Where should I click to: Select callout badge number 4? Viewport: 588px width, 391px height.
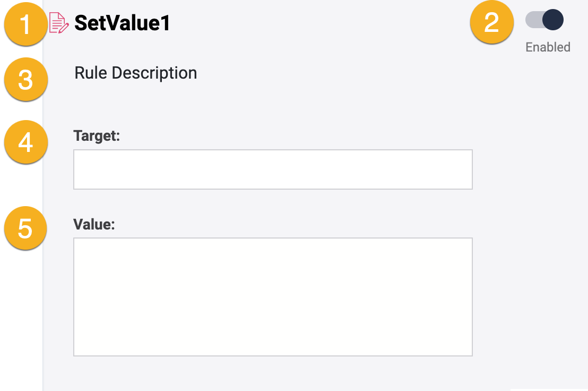[25, 142]
